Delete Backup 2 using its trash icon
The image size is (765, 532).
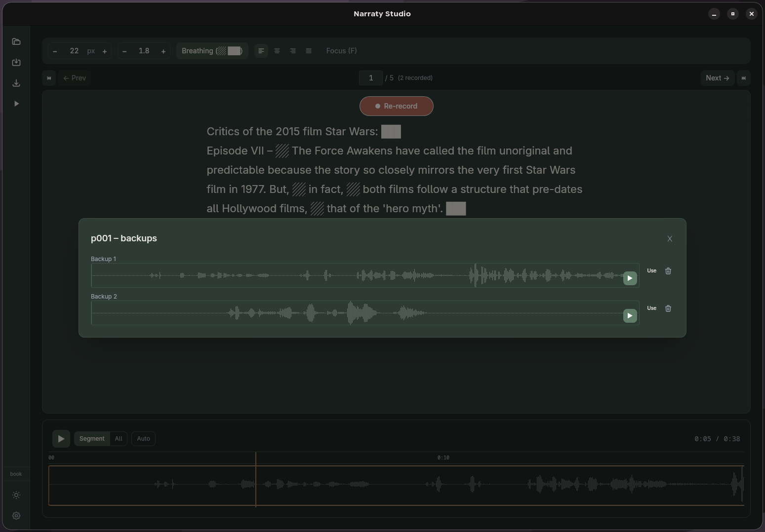[668, 308]
